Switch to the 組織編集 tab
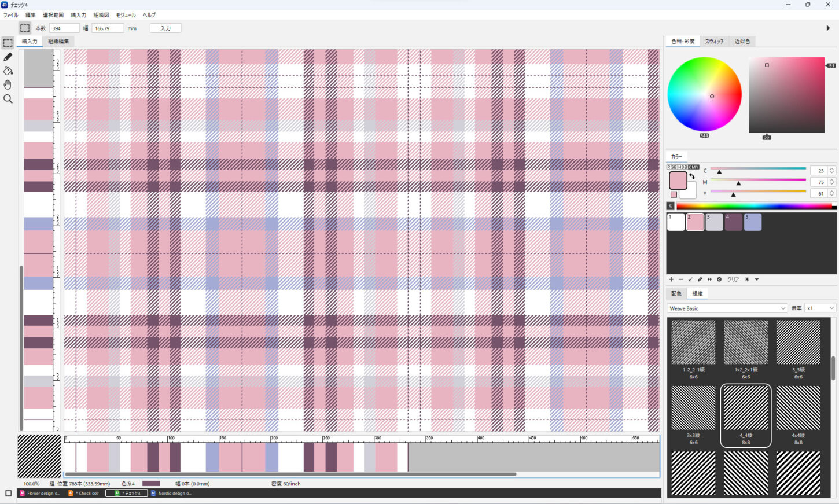839x504 pixels. pyautogui.click(x=58, y=42)
